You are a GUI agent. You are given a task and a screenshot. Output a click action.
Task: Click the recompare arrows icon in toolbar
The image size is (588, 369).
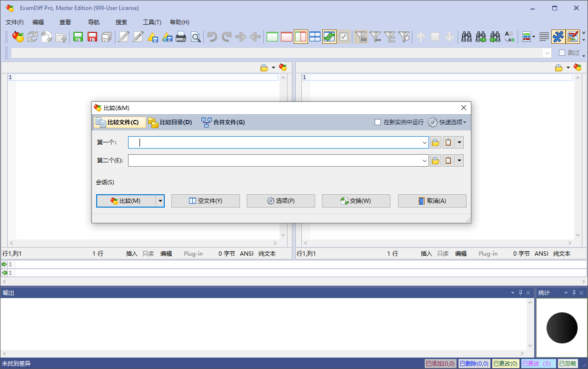pyautogui.click(x=32, y=37)
